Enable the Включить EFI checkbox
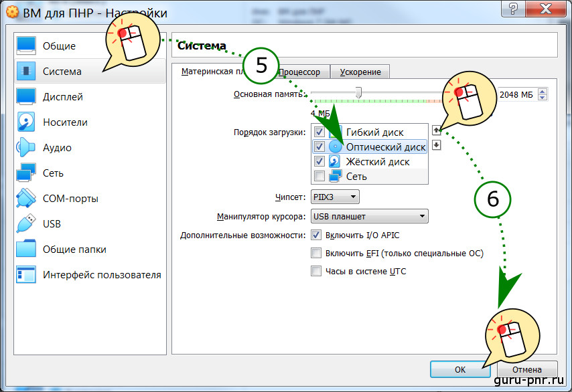572x392 pixels. [x=316, y=254]
